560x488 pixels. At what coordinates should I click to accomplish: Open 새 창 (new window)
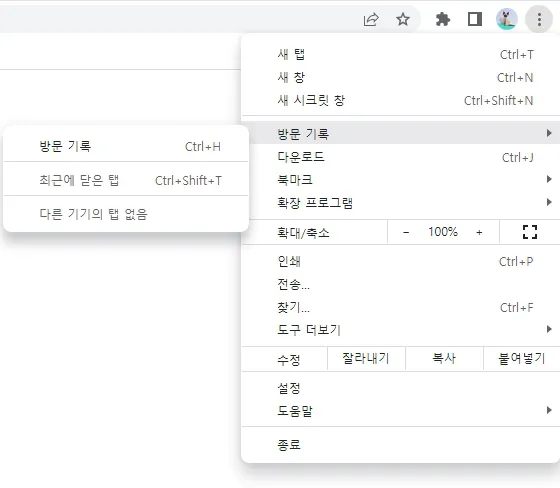(x=401, y=78)
